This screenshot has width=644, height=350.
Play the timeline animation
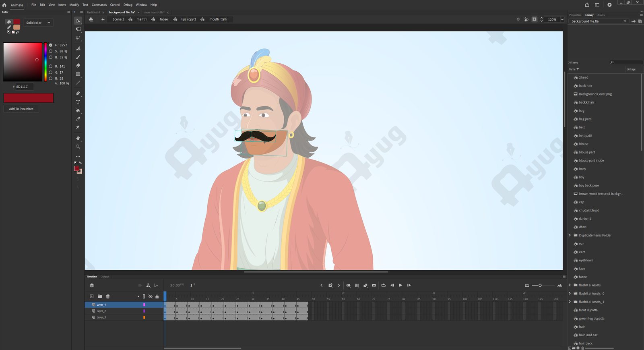point(400,285)
